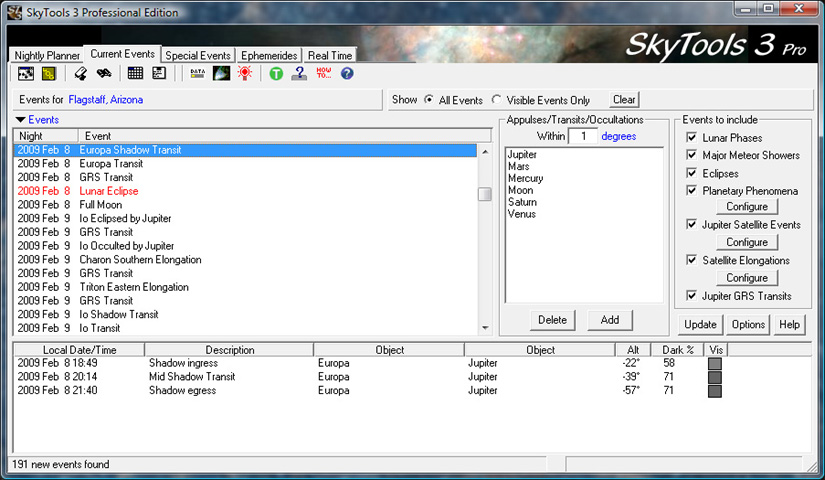Click the SkyTools title bar app icon
The width and height of the screenshot is (825, 480).
point(15,13)
